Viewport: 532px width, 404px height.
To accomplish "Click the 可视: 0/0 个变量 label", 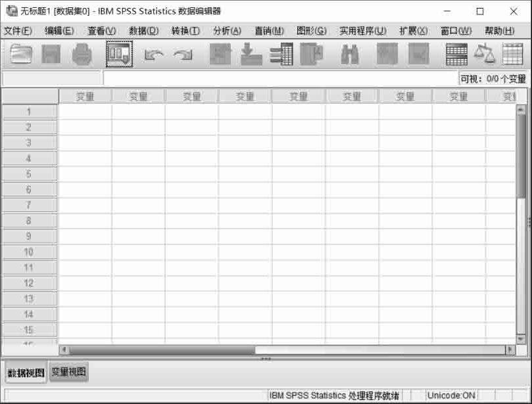I will (x=493, y=79).
